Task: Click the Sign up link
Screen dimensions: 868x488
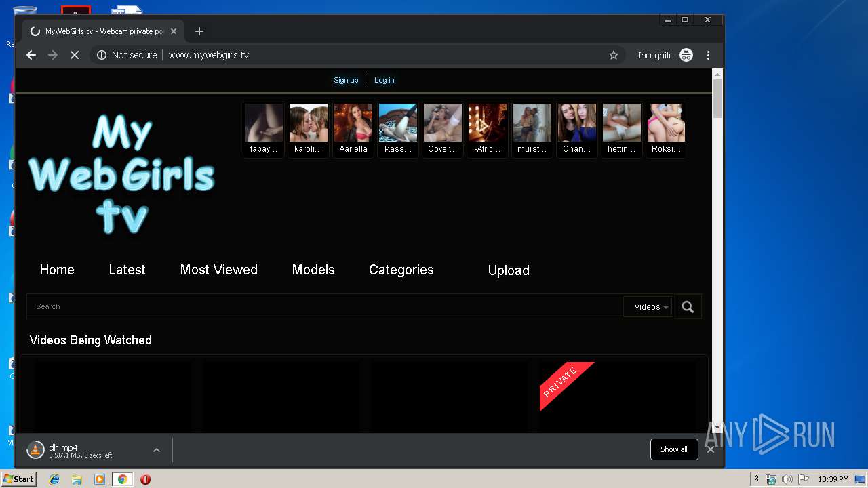Action: (x=346, y=80)
